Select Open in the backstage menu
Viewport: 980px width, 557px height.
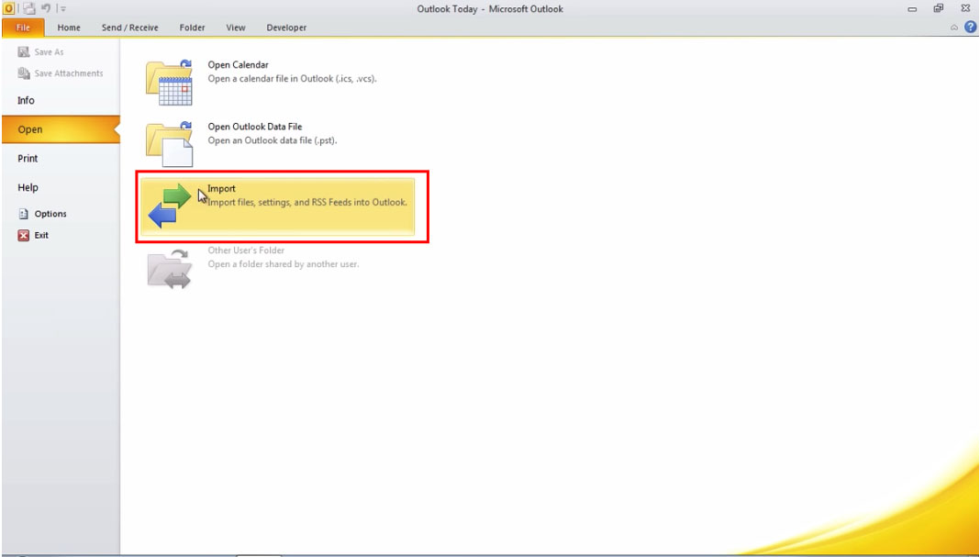(x=61, y=129)
